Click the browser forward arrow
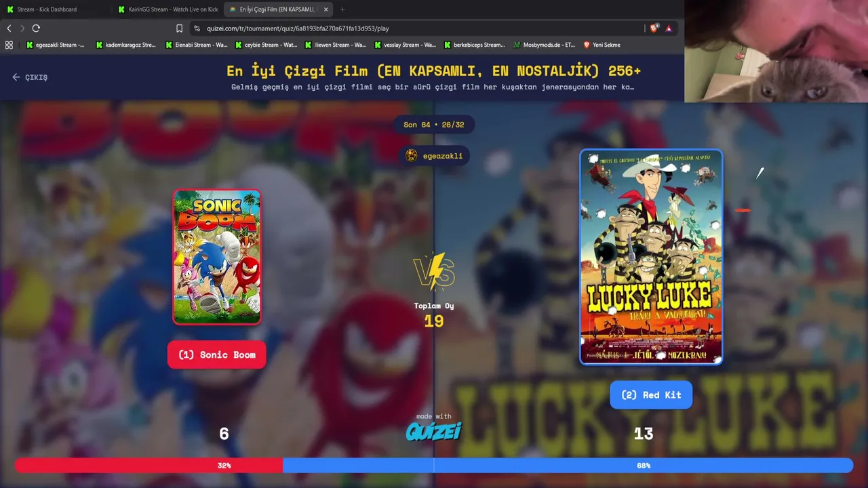 22,28
